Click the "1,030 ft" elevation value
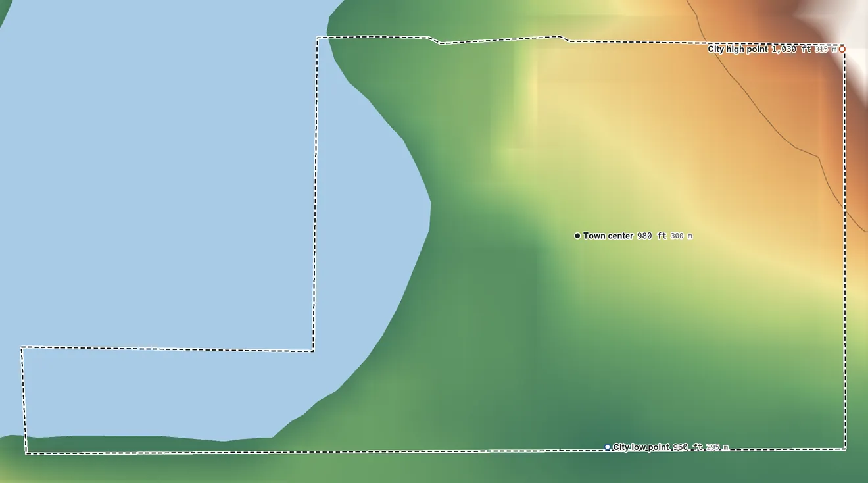Viewport: 868px width, 483px height. [792, 49]
